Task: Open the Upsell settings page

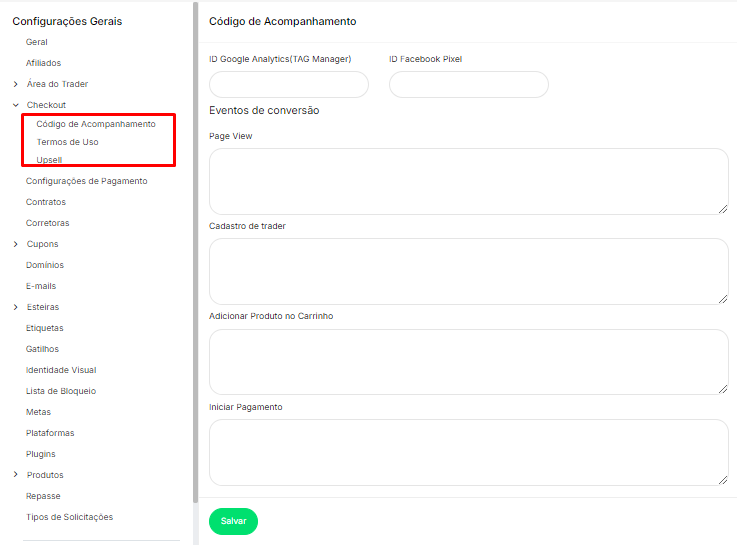Action: click(50, 160)
